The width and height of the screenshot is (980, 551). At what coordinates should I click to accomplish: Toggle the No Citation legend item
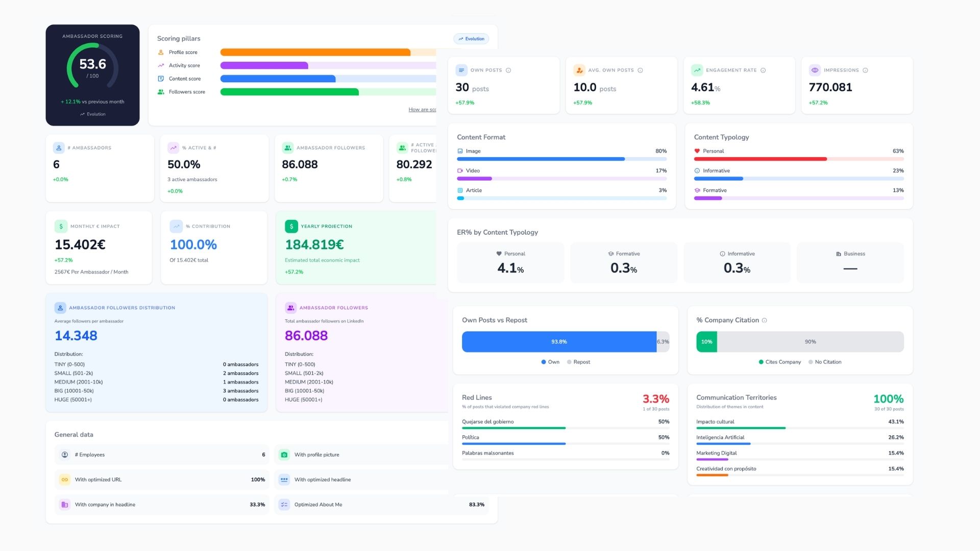click(x=825, y=362)
